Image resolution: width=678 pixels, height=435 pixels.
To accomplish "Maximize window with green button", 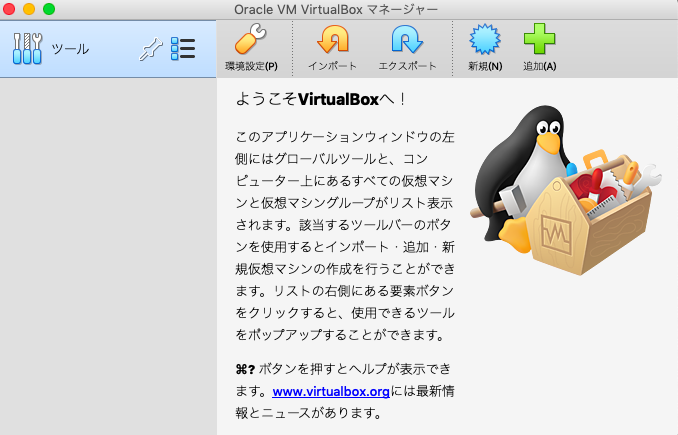I will pyautogui.click(x=49, y=9).
